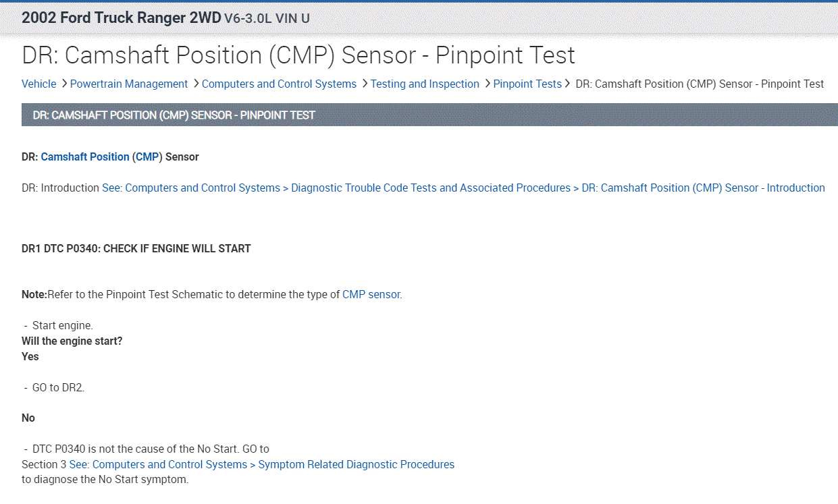Open Symptom Related Diagnostic Procedures link
Screen dimensions: 838x504
click(261, 465)
